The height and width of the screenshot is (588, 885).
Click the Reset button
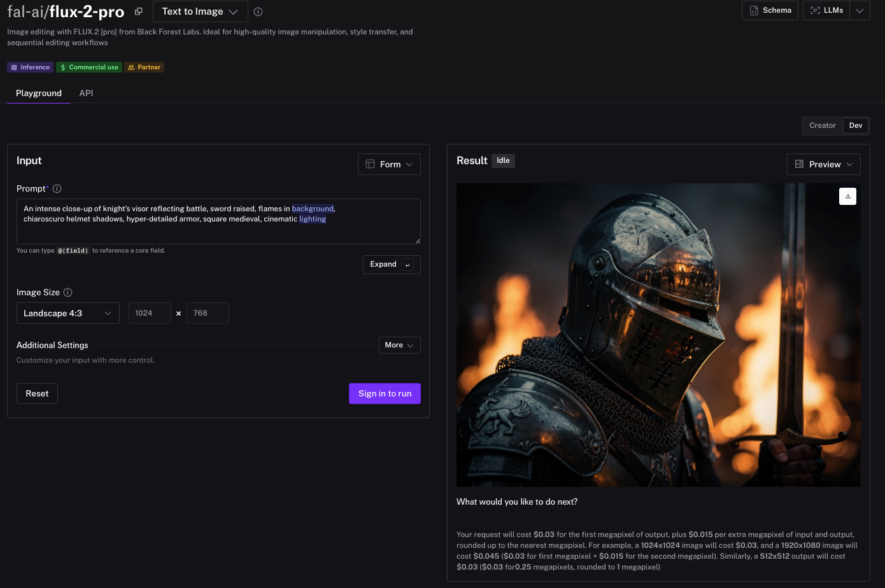[x=37, y=393]
